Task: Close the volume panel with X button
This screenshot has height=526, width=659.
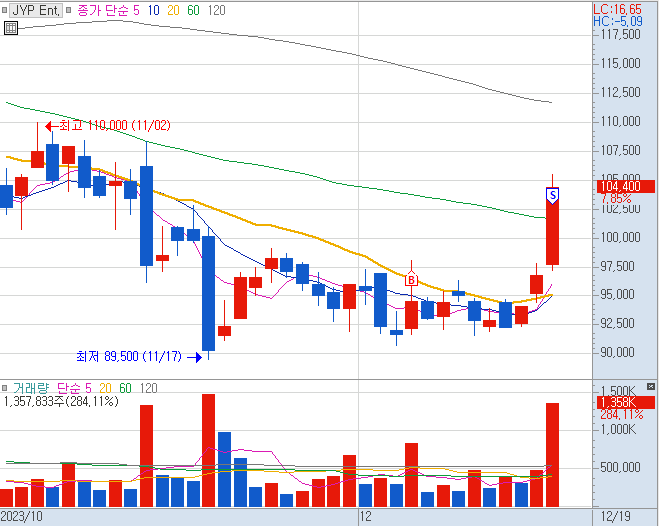Action: 651,387
